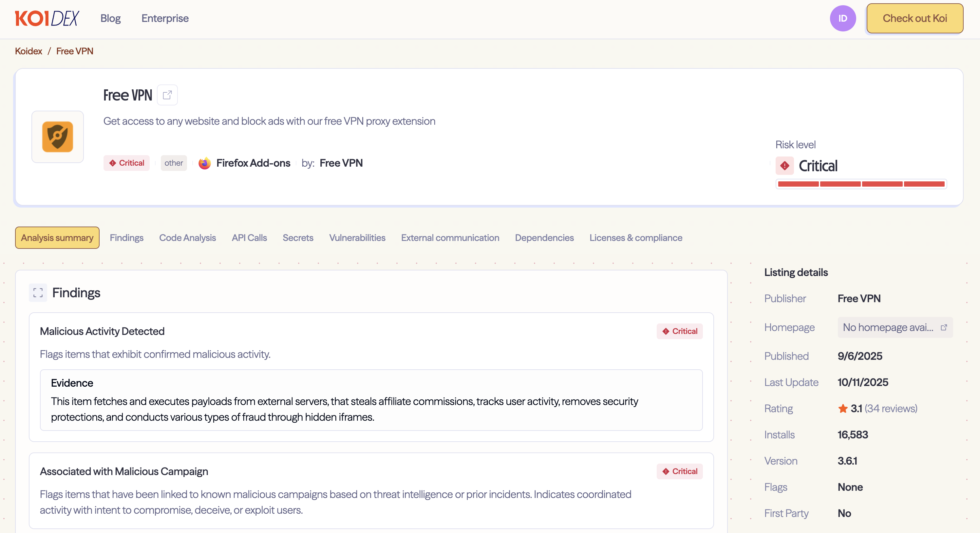Open the ID user avatar
This screenshot has height=533, width=980.
(x=843, y=18)
